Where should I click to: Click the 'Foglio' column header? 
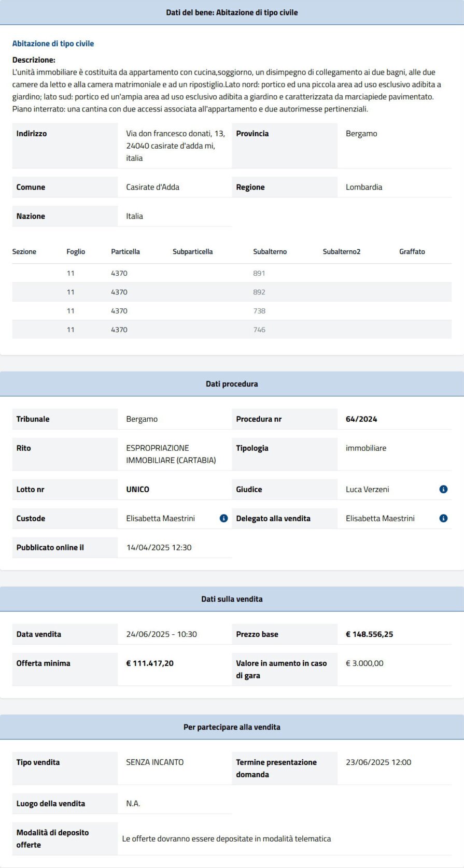tap(76, 252)
